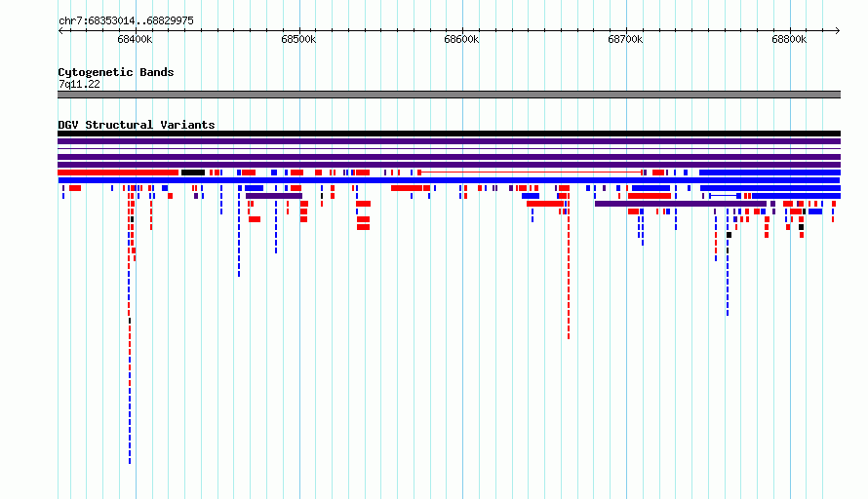Image resolution: width=868 pixels, height=499 pixels.
Task: Click the 68800k ruler label
Action: click(789, 39)
